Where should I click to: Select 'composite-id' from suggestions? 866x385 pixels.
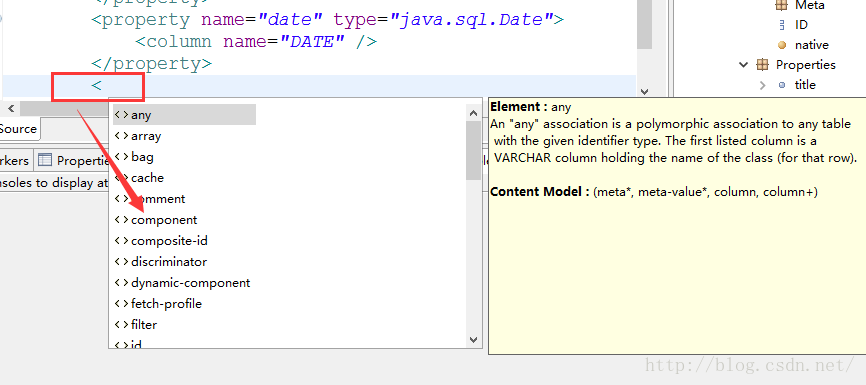(169, 241)
